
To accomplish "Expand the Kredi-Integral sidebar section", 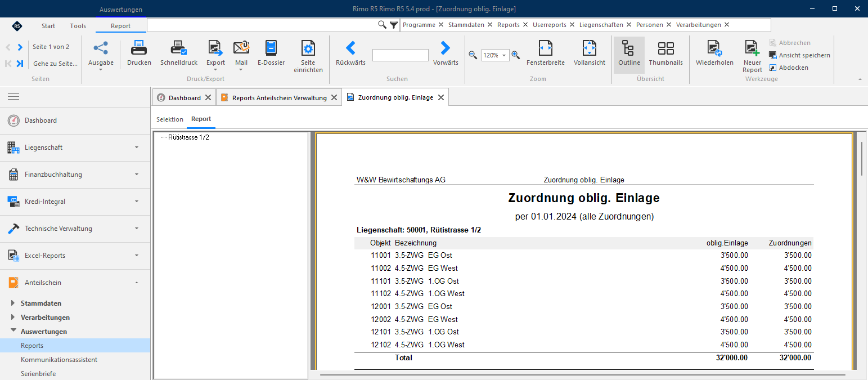I will [x=137, y=202].
